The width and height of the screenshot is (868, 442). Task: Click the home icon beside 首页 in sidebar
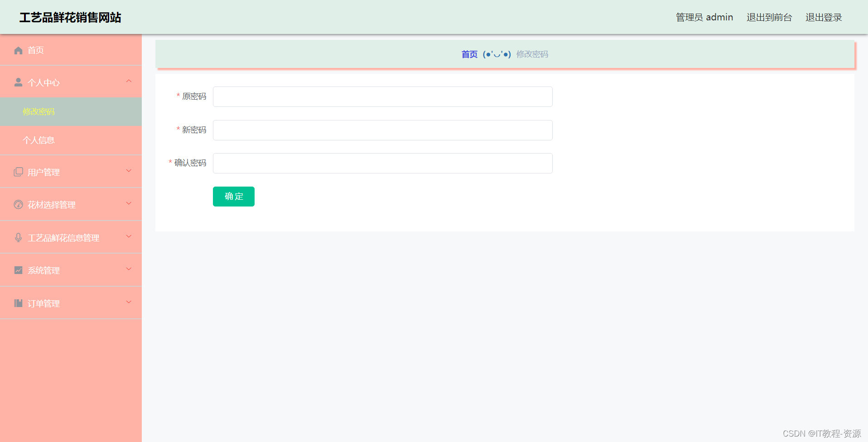coord(18,50)
